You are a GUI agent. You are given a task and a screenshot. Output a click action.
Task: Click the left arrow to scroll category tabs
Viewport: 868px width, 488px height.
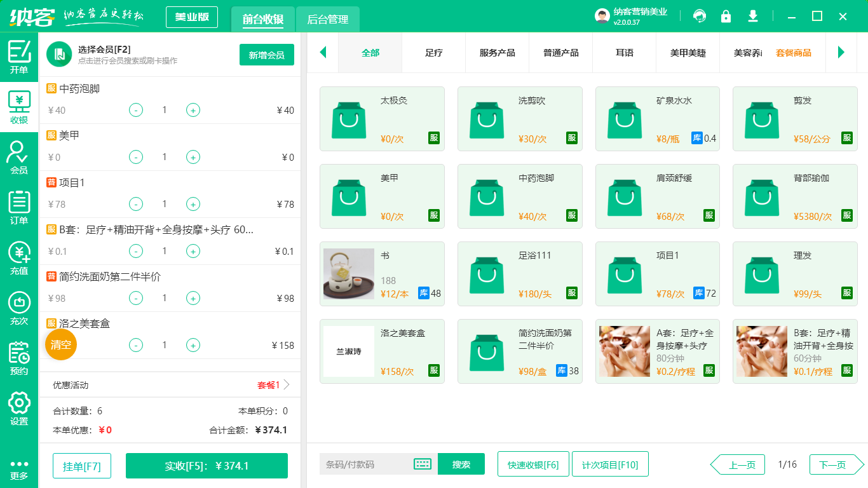tap(323, 53)
